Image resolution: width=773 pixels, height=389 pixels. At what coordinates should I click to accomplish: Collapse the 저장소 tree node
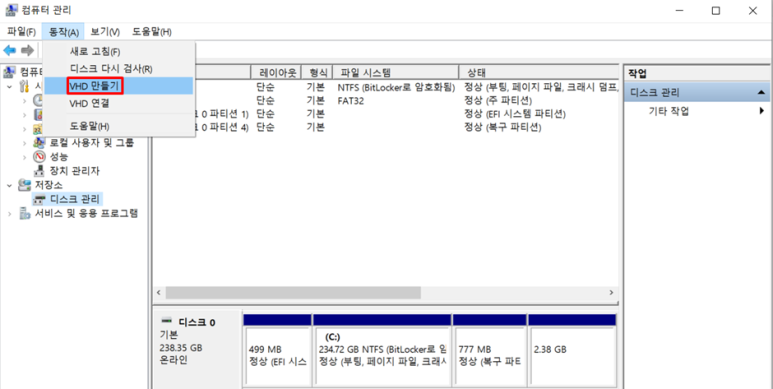pyautogui.click(x=9, y=185)
